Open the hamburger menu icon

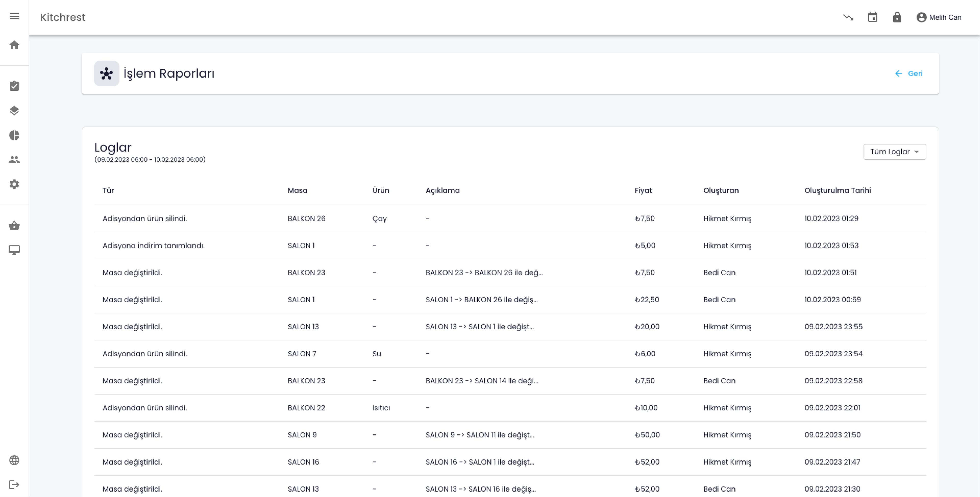(x=14, y=16)
